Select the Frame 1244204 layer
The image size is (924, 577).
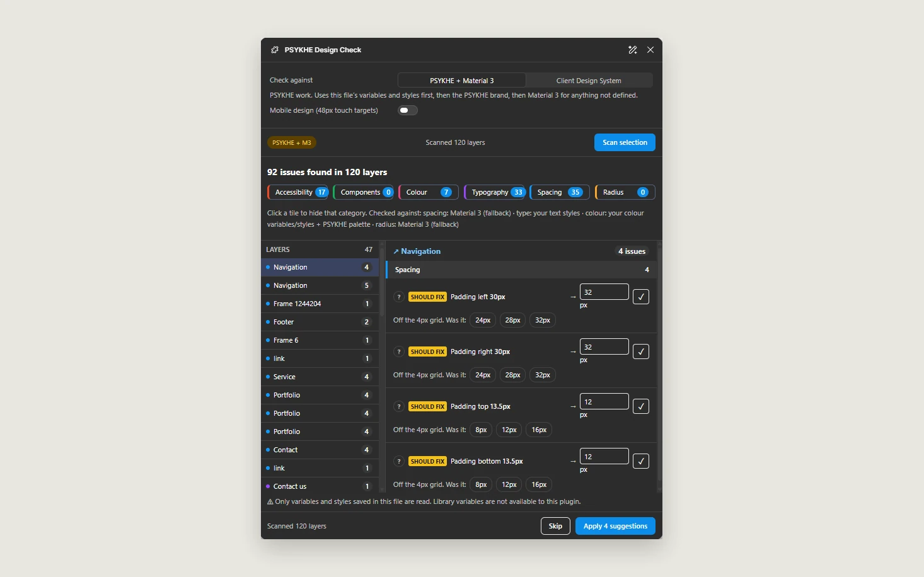320,304
